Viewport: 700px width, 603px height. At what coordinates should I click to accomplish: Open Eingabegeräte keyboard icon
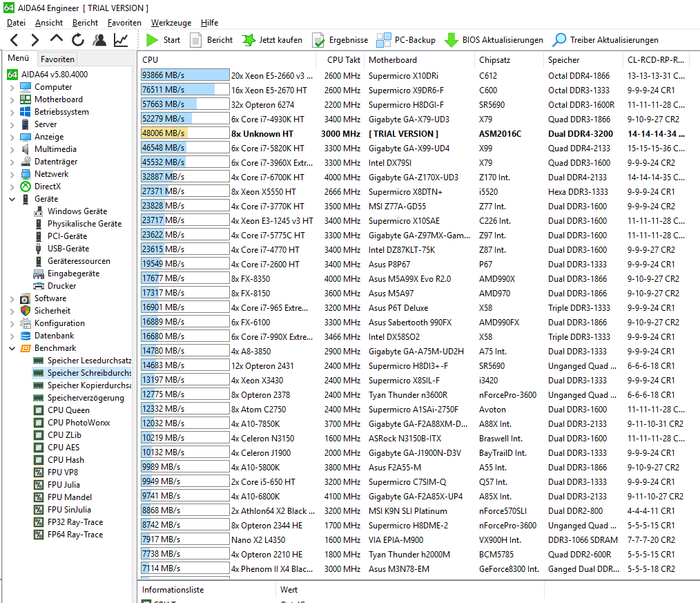click(x=39, y=274)
